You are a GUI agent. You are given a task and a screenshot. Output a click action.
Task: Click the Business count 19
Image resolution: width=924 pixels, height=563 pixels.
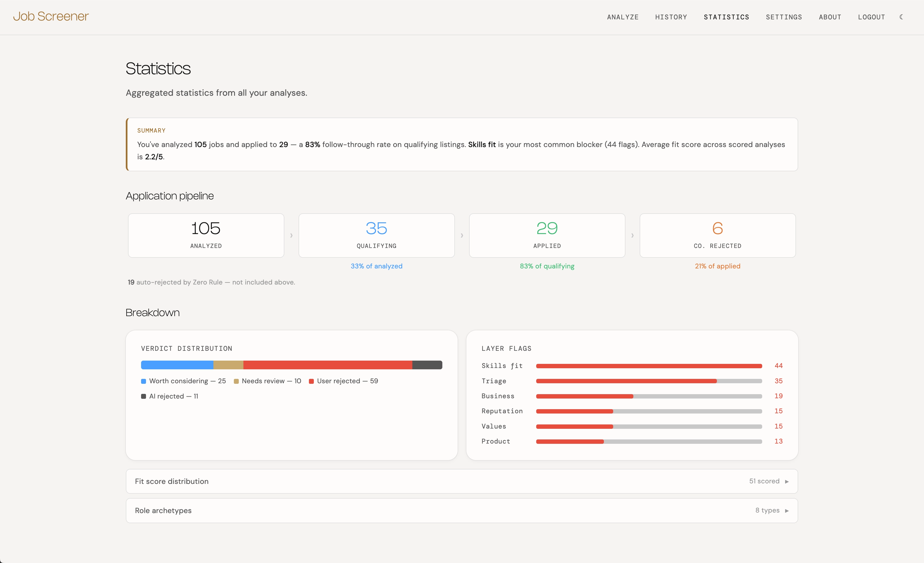point(779,396)
